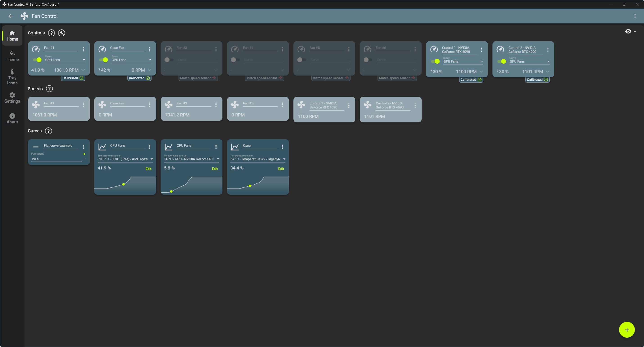This screenshot has height=347, width=644.
Task: Click the Add new item button bottom right
Action: (627, 329)
